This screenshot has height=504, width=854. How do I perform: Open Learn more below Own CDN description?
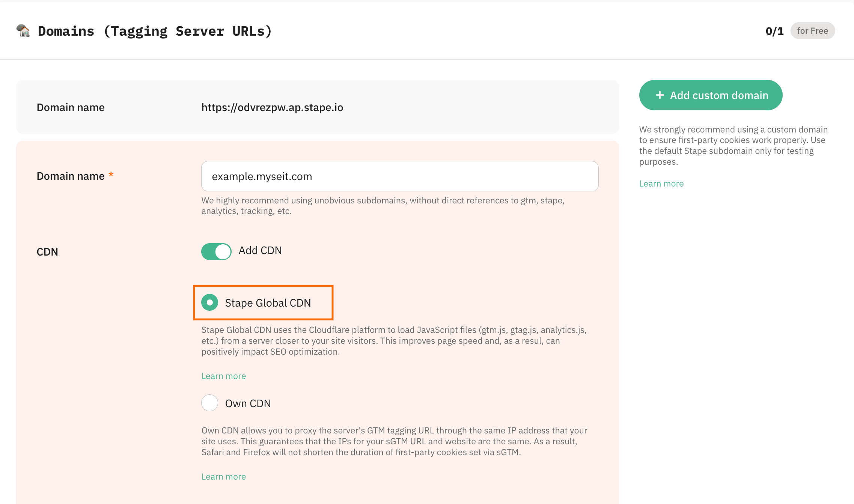click(x=223, y=477)
